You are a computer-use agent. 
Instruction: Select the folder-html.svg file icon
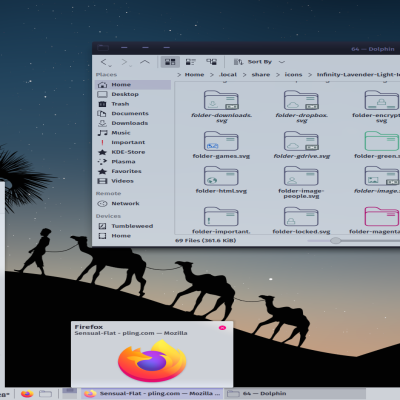click(221, 176)
